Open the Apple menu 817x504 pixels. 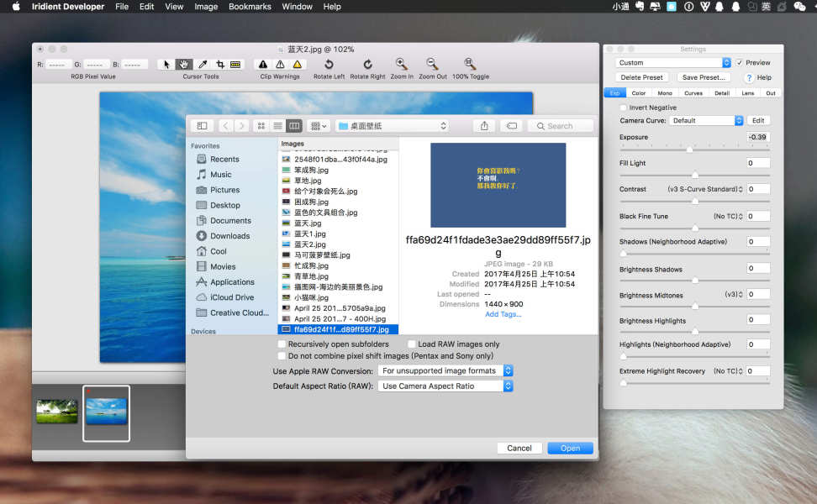16,6
